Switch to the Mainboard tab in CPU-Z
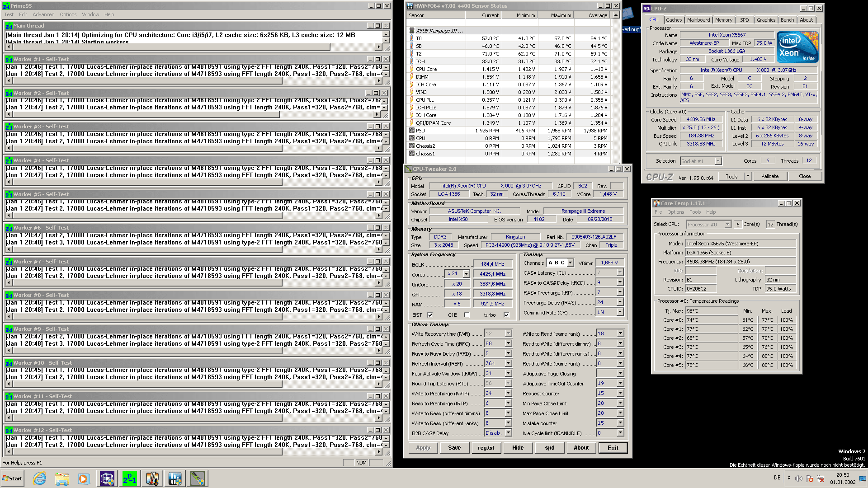Screen dimensions: 868x488 (x=698, y=20)
